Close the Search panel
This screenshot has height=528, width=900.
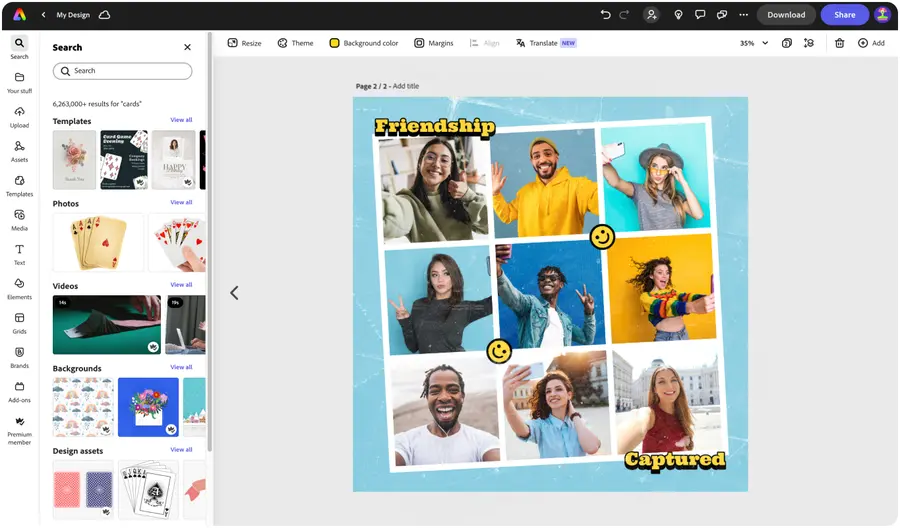(x=187, y=47)
